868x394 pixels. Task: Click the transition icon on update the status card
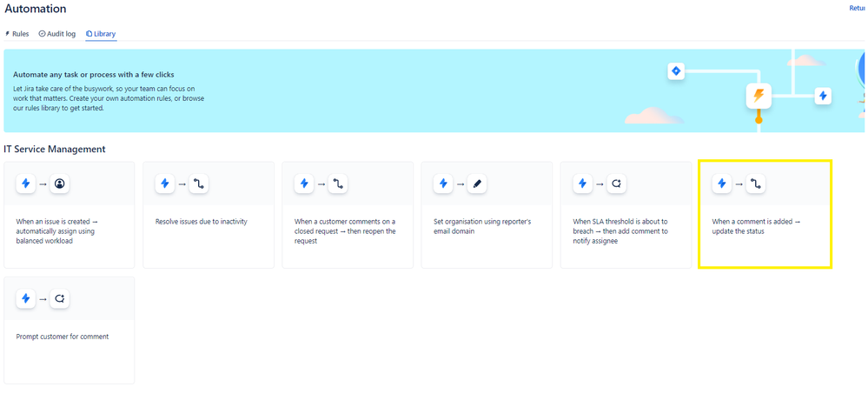tap(756, 184)
